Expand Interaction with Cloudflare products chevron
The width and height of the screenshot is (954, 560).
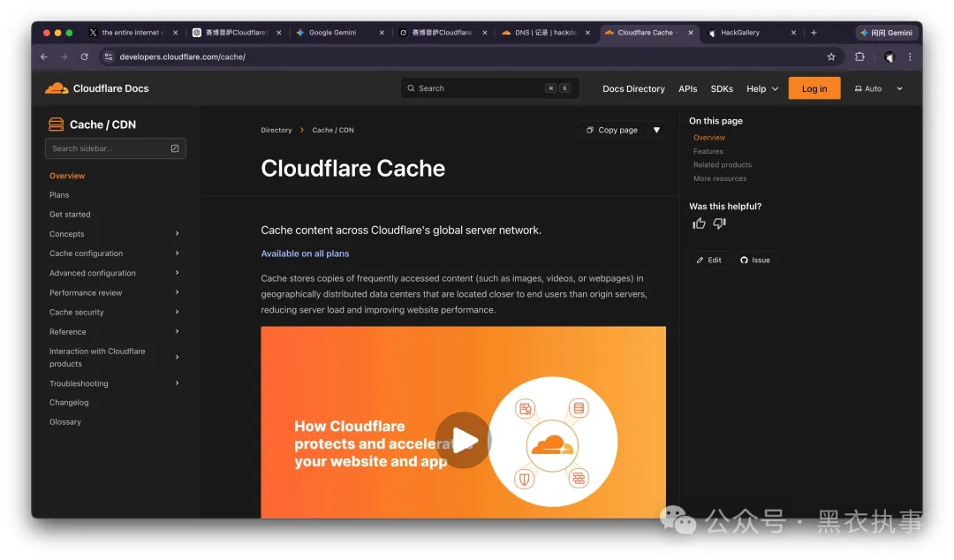[177, 358]
